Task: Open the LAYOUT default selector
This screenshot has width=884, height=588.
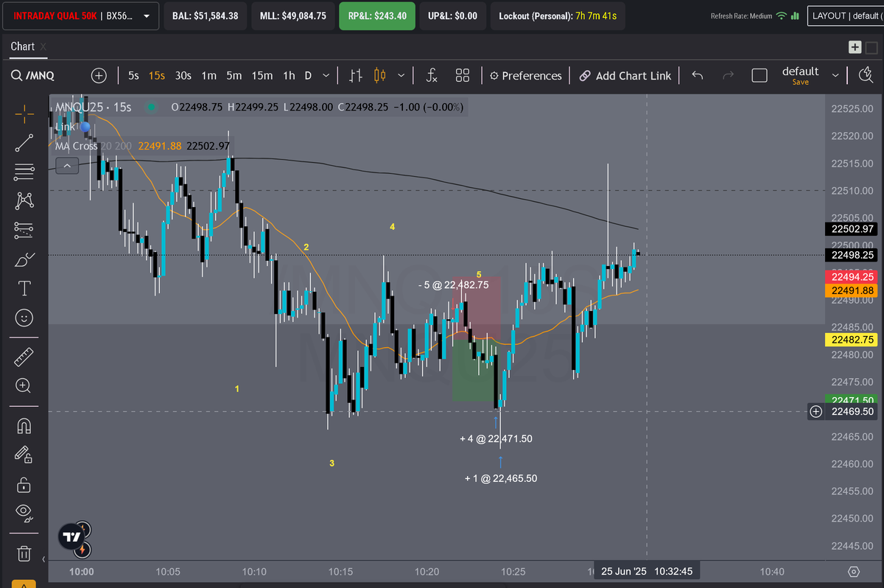Action: pos(846,15)
